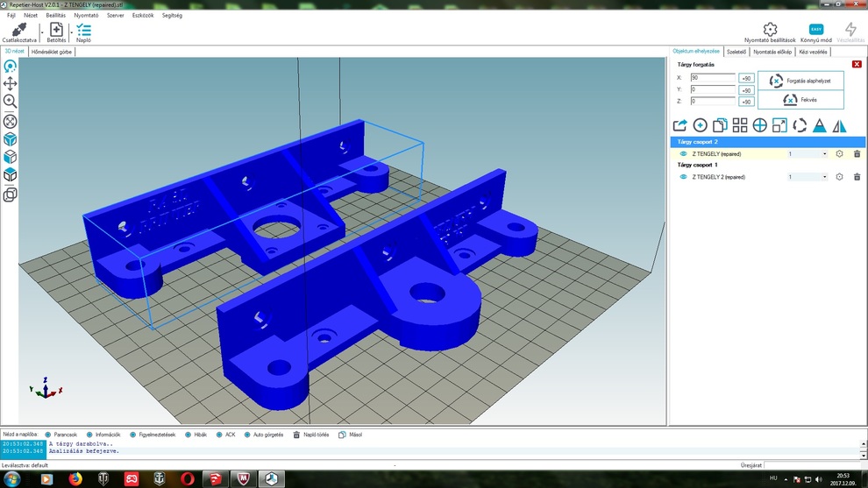The height and width of the screenshot is (488, 868).
Task: Click the mirror object icon
Action: (839, 125)
